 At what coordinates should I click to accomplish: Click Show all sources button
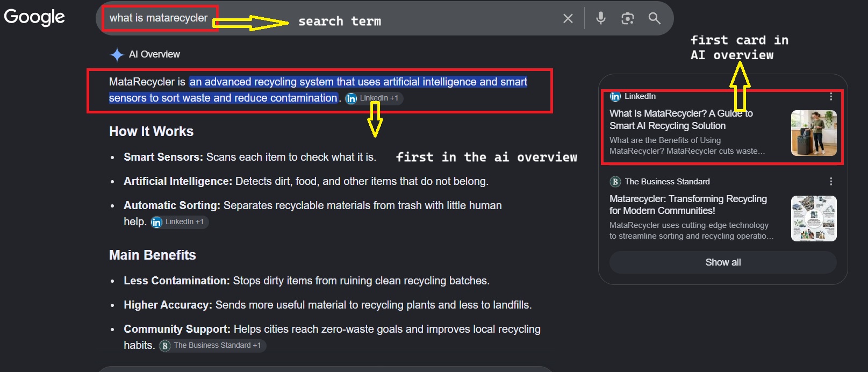point(723,262)
